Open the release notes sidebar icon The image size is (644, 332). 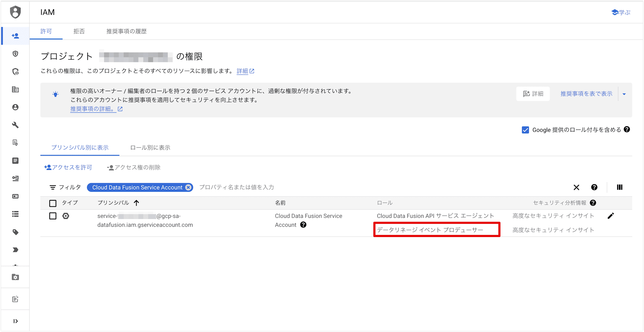[15, 299]
